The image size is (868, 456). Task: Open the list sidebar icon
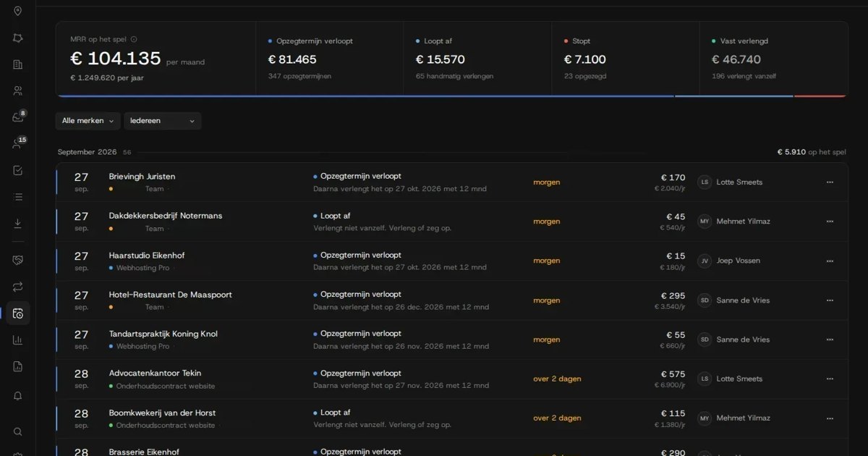point(18,197)
